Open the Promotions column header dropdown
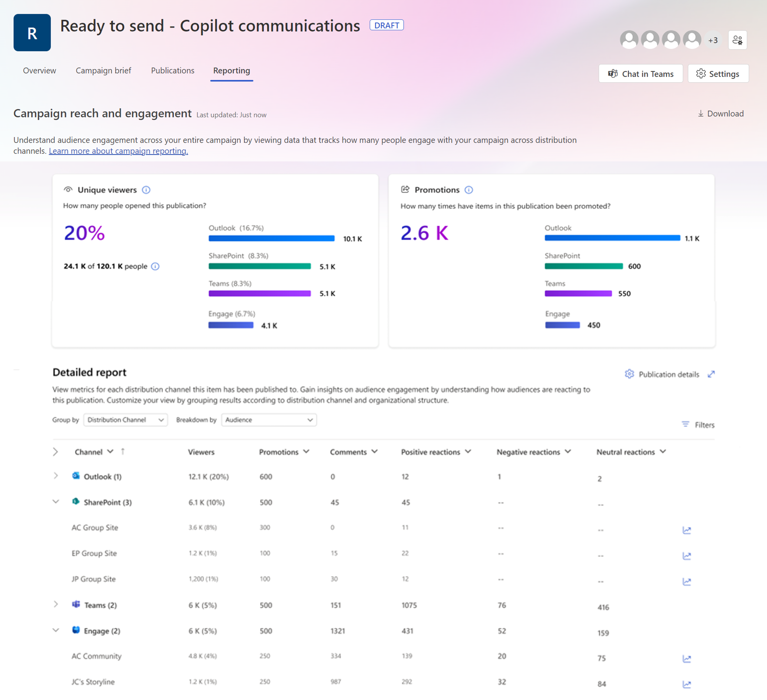The image size is (767, 700). (x=306, y=451)
